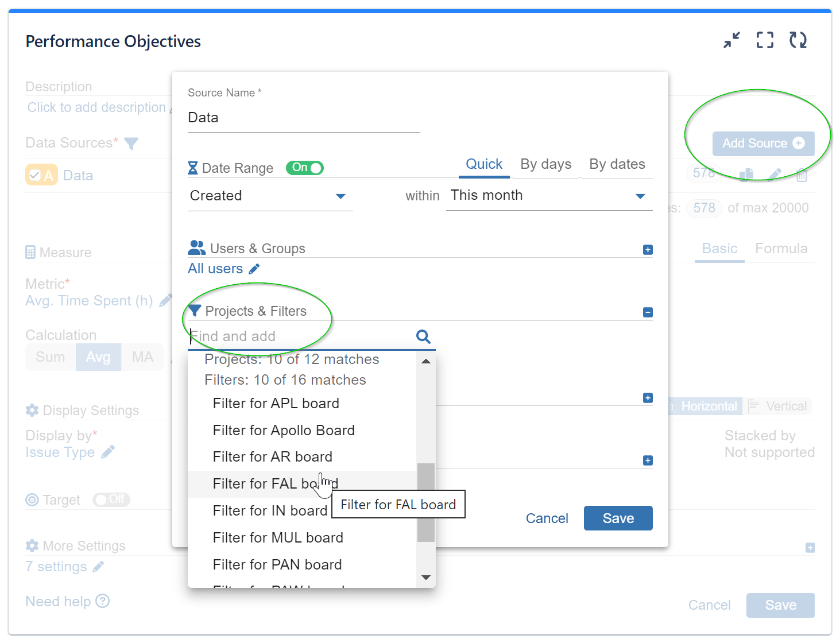Open the This month dropdown
This screenshot has height=643, width=840.
(x=640, y=196)
